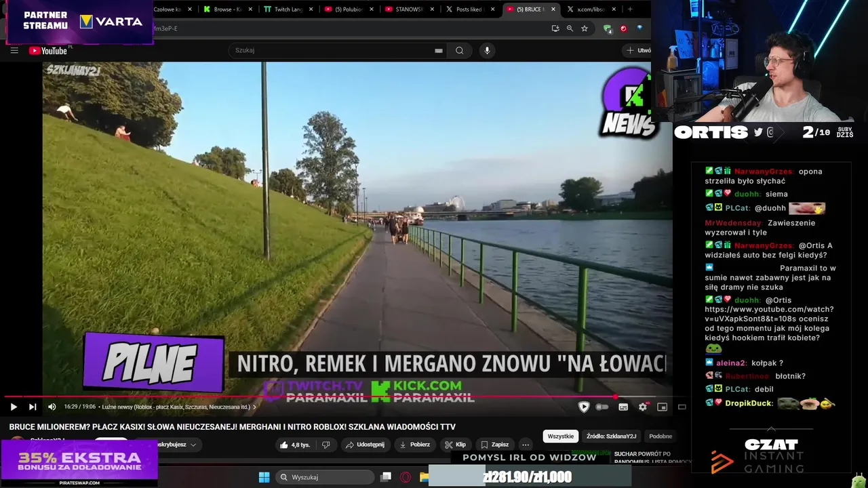868x488 pixels.
Task: Open File Explorer from taskbar
Action: pos(424,477)
